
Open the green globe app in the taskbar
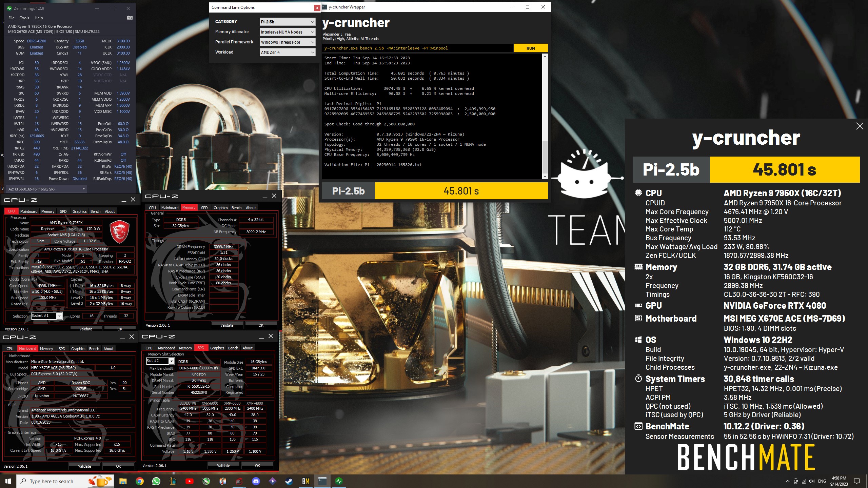pos(206,481)
